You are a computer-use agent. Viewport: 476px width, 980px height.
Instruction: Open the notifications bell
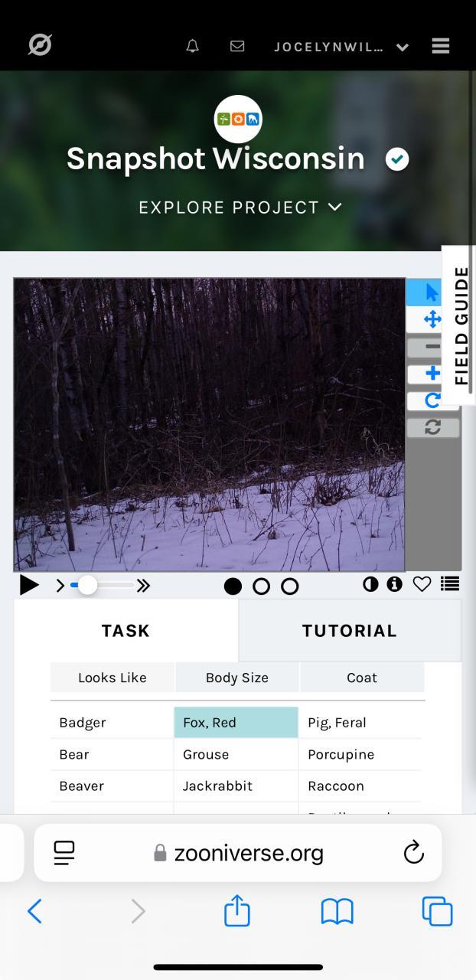(x=193, y=46)
